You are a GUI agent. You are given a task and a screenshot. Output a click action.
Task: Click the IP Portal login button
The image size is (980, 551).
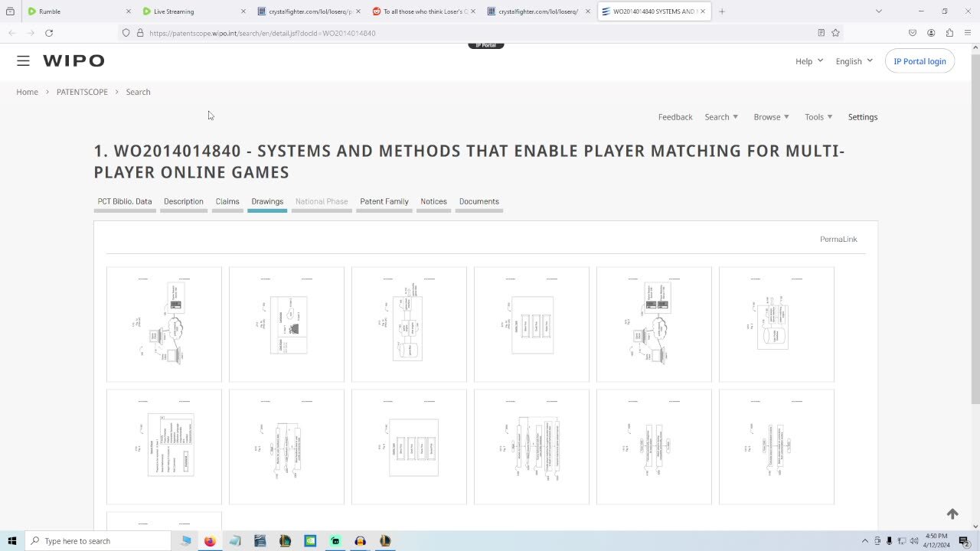click(x=920, y=61)
